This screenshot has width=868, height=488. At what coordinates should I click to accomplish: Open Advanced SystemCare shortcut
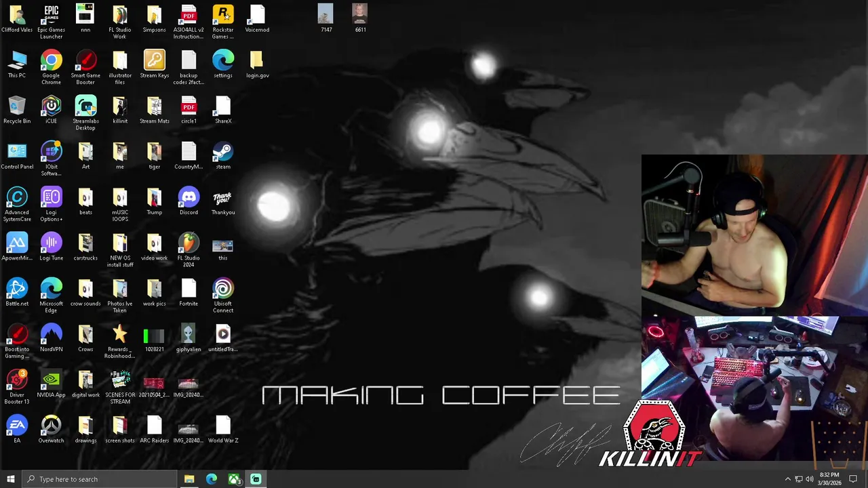[x=17, y=204]
